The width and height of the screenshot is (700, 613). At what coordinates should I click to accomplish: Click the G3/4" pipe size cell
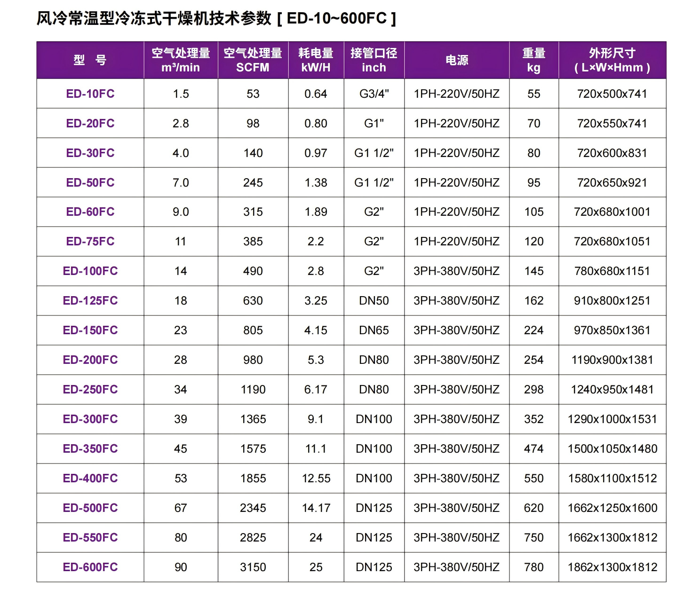click(x=374, y=94)
